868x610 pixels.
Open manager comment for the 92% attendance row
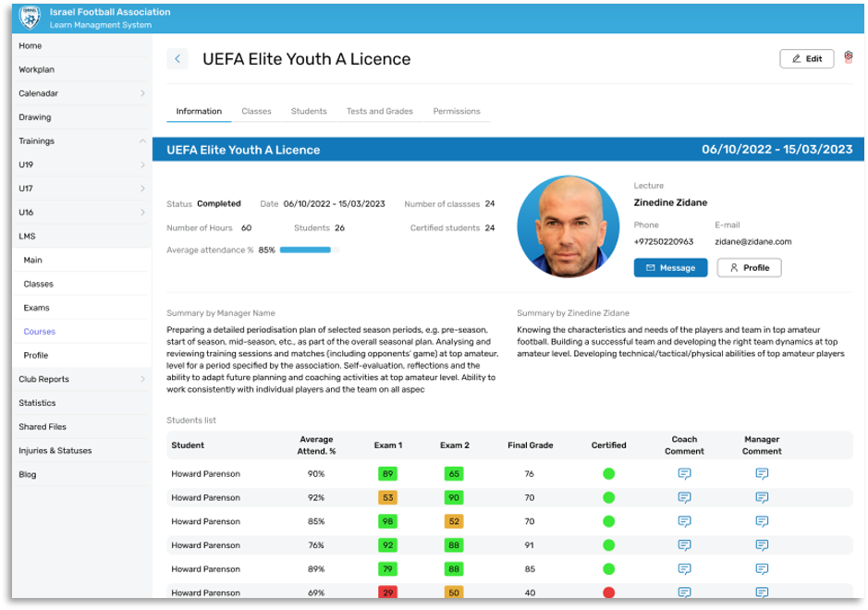point(762,497)
